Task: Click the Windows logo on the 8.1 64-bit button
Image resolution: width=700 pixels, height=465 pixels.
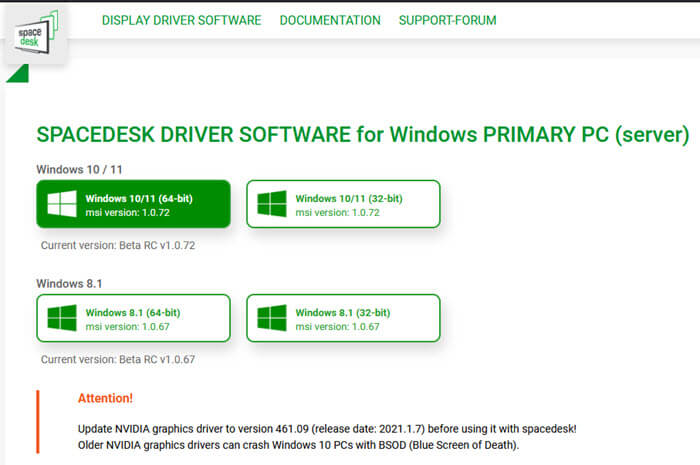Action: point(62,318)
